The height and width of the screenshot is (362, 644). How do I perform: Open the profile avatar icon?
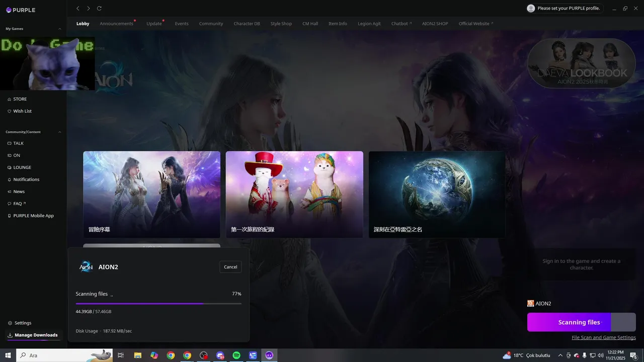click(x=531, y=9)
